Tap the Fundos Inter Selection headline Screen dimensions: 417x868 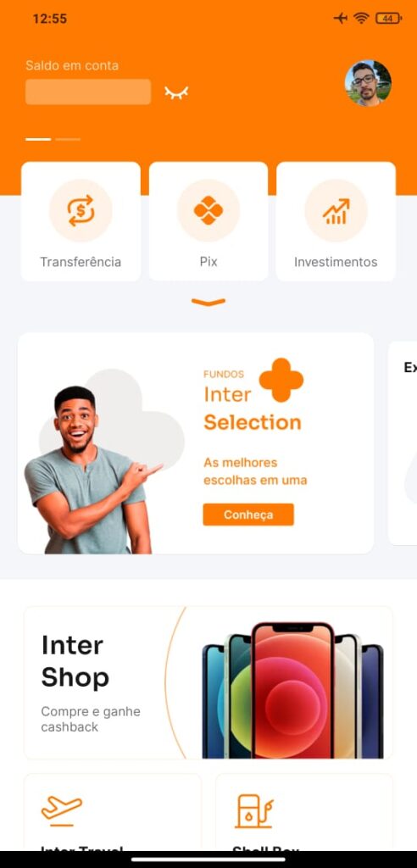[253, 402]
